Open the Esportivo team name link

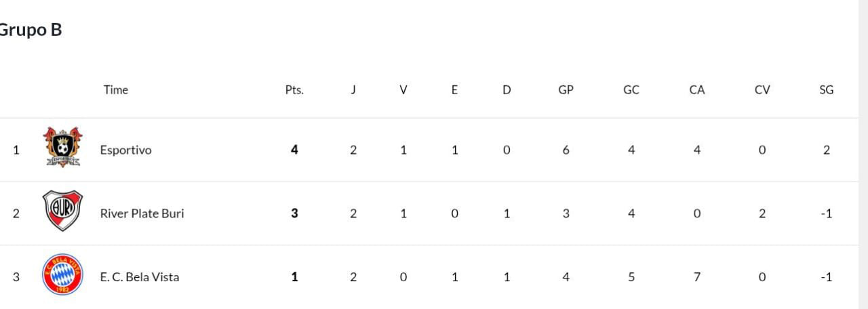[125, 150]
